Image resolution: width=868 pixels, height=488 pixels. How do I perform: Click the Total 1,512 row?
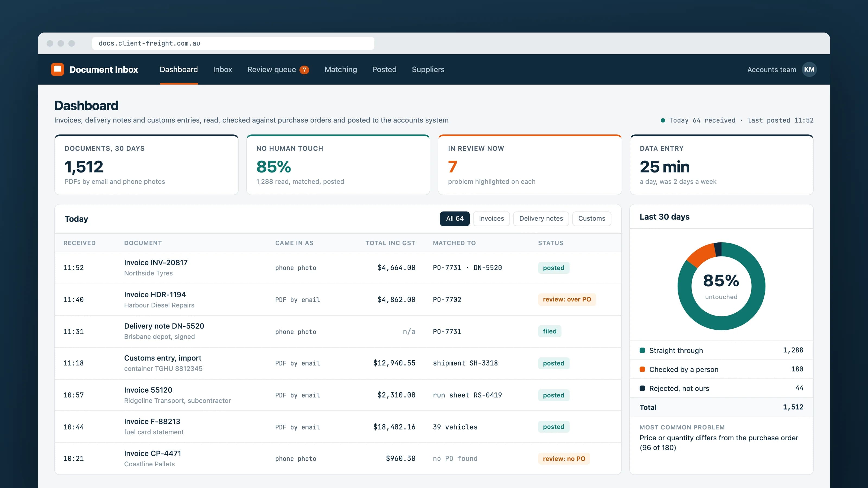[x=721, y=407]
